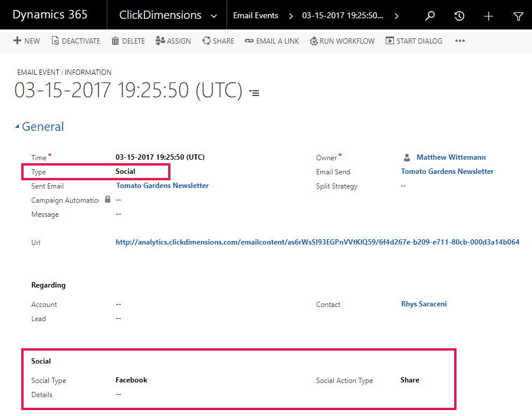Open the ClickDimensions area menu

pos(160,15)
